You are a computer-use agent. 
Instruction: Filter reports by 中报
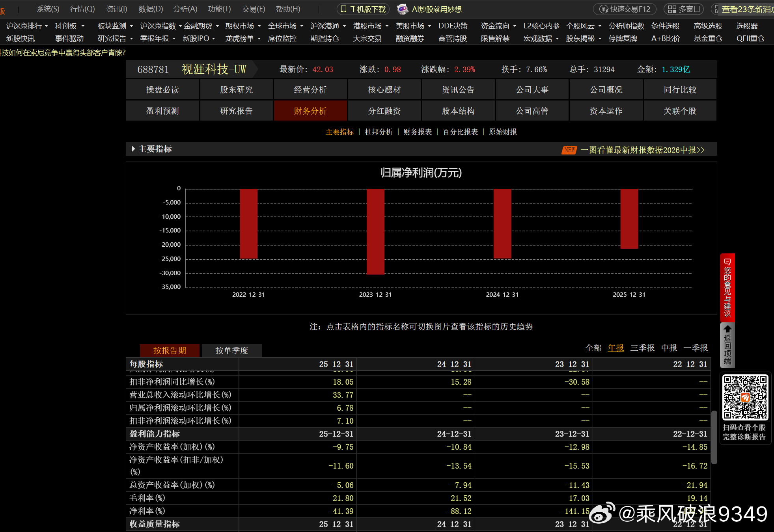pos(669,348)
